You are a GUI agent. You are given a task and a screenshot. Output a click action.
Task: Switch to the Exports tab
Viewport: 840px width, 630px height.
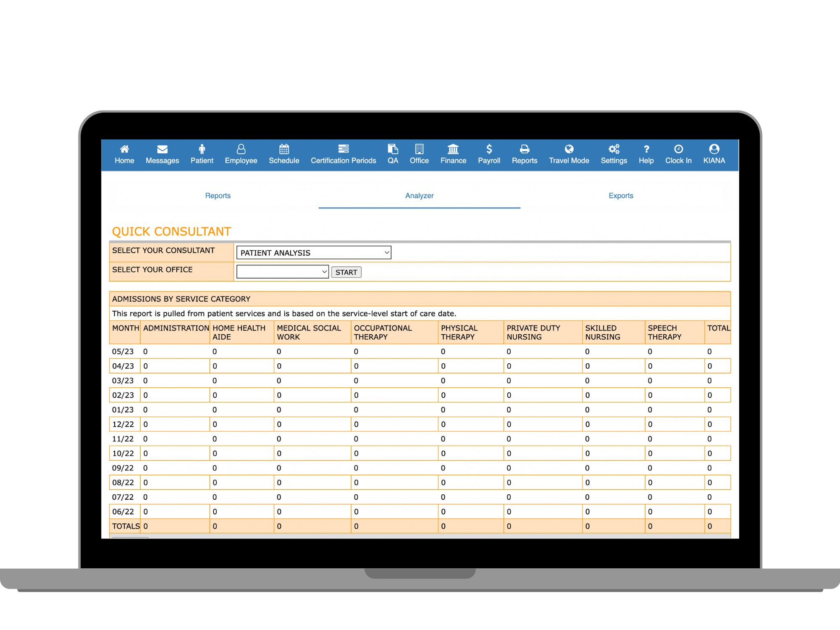(x=621, y=196)
